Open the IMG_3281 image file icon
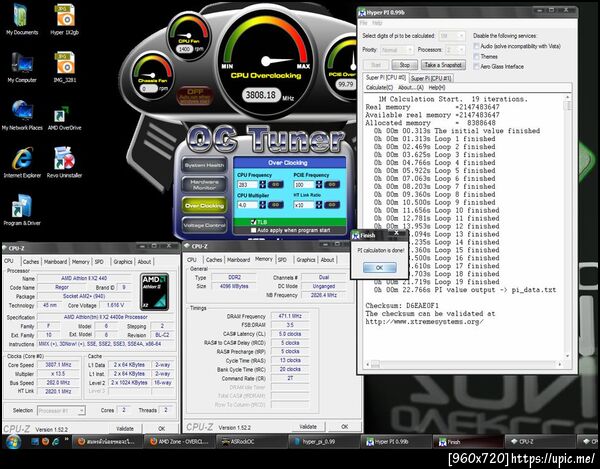This screenshot has width=600, height=469. click(64, 67)
